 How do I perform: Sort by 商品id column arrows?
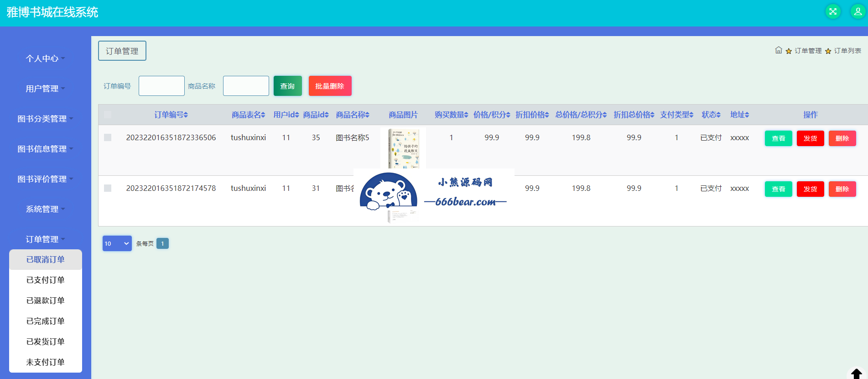[x=327, y=115]
